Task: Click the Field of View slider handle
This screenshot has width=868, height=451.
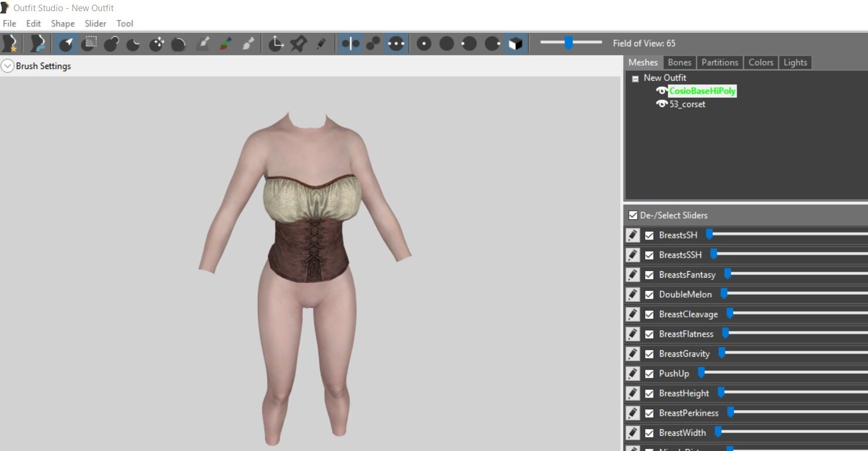Action: (568, 43)
